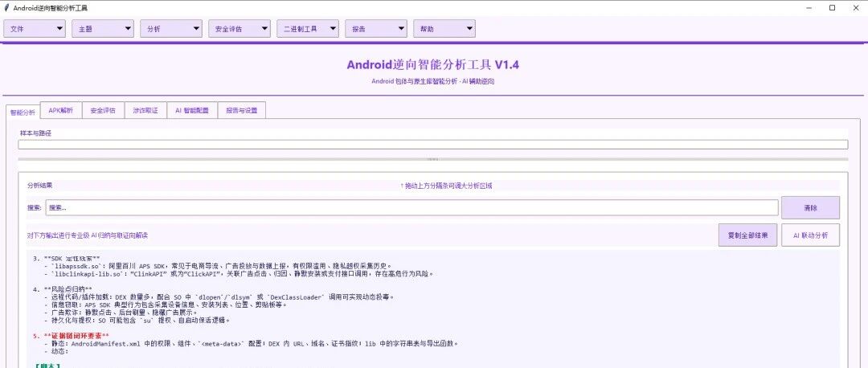Screen dimensions: 868x368
Task: Click the app feather icon in title bar
Action: 6,8
